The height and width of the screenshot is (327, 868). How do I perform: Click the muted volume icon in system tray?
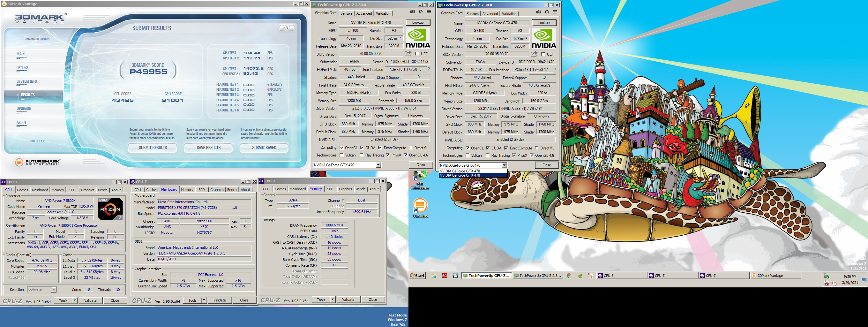(834, 283)
